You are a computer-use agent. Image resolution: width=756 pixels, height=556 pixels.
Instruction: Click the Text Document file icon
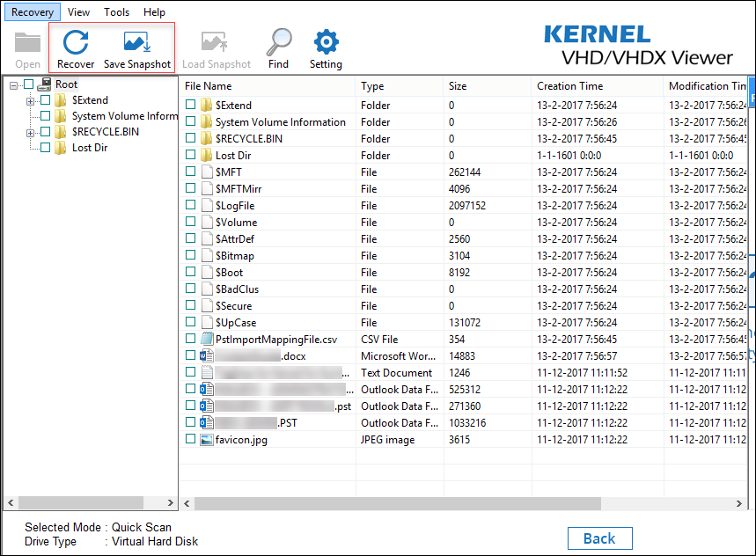click(x=207, y=373)
